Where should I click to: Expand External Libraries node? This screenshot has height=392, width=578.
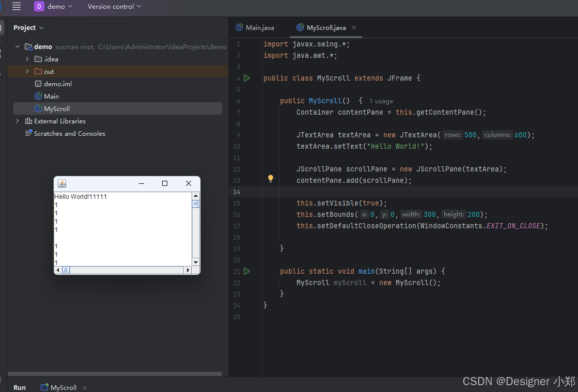pyautogui.click(x=18, y=121)
